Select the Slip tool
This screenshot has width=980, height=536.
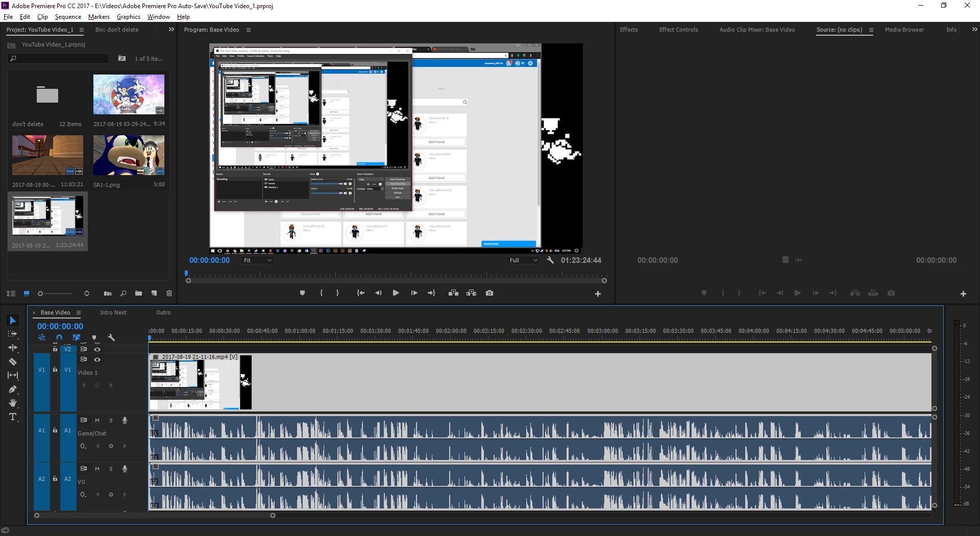pos(13,375)
